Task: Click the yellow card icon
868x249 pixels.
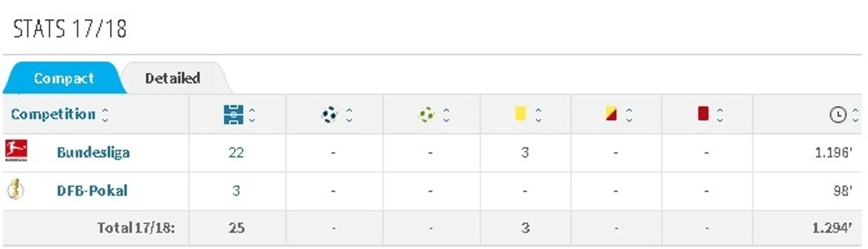Action: coord(521,114)
